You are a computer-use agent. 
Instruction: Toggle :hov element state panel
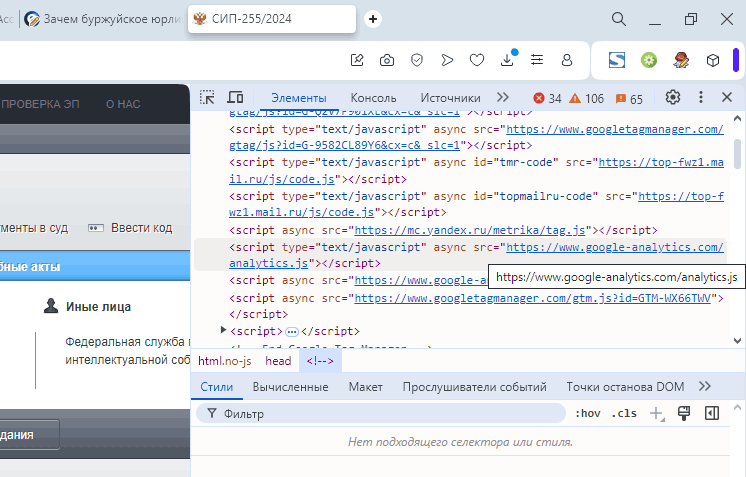588,413
